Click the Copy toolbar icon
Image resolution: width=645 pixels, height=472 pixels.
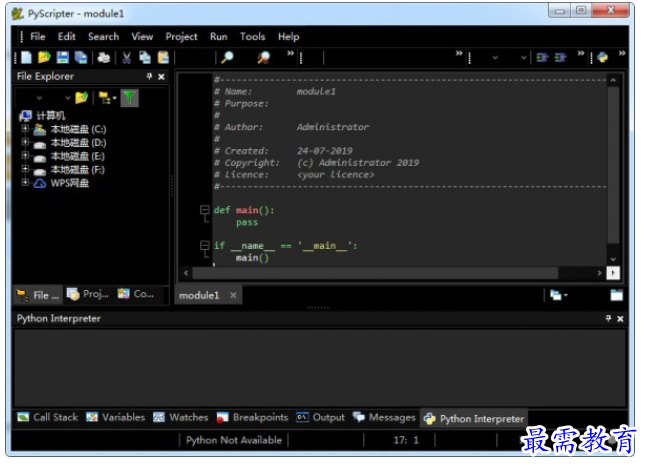(145, 57)
